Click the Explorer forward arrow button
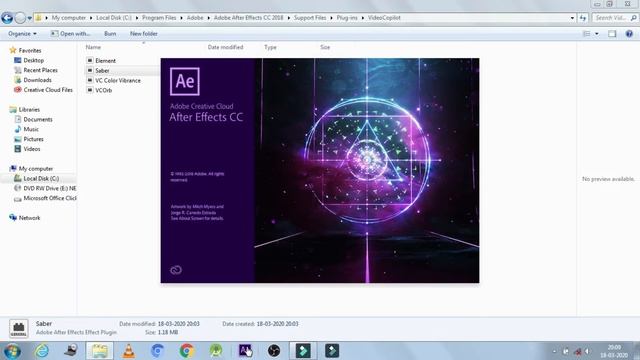This screenshot has width=640, height=360. point(20,18)
